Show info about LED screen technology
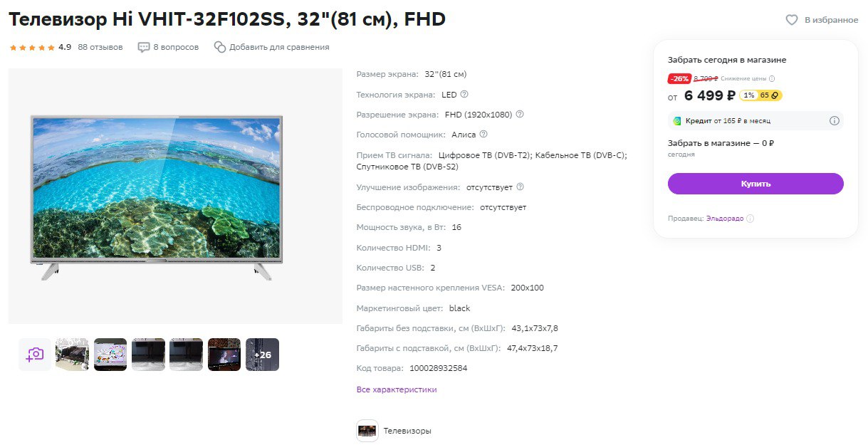This screenshot has height=445, width=868. (464, 94)
